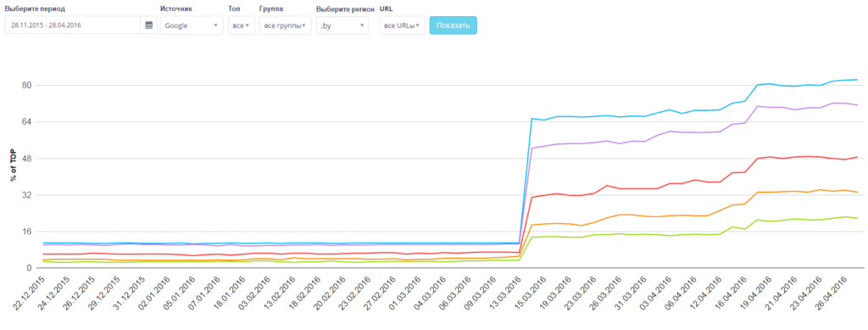Expand the URL dropdown все URLы
The height and width of the screenshot is (330, 868).
pyautogui.click(x=402, y=25)
